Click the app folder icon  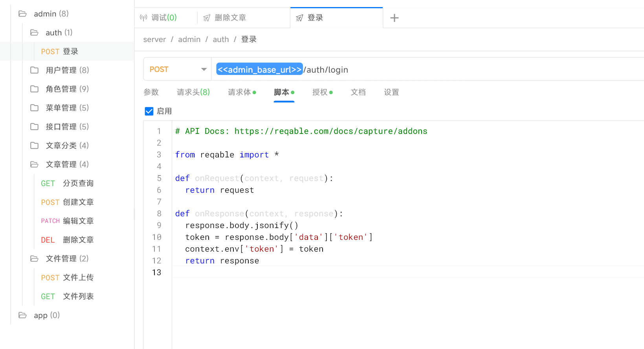(22, 315)
